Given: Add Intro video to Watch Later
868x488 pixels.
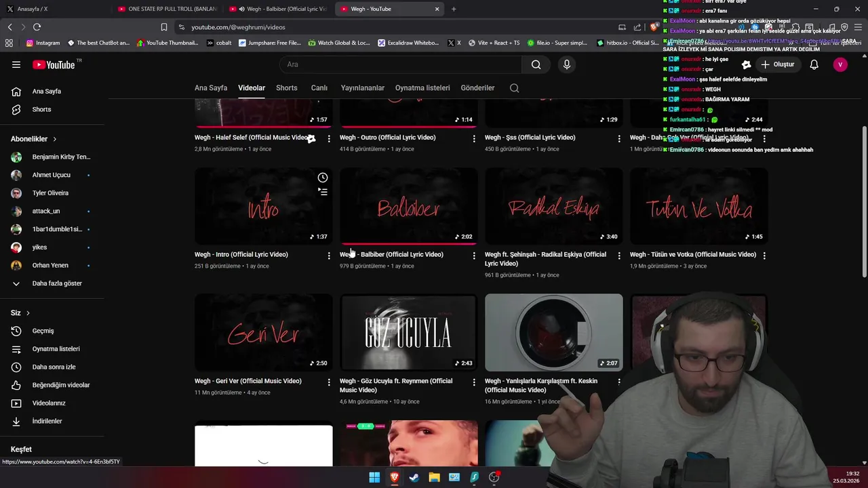Looking at the screenshot, I should (323, 178).
